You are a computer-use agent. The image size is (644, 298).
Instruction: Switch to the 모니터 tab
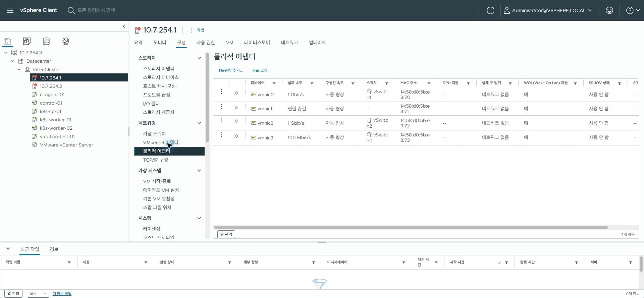click(x=160, y=43)
